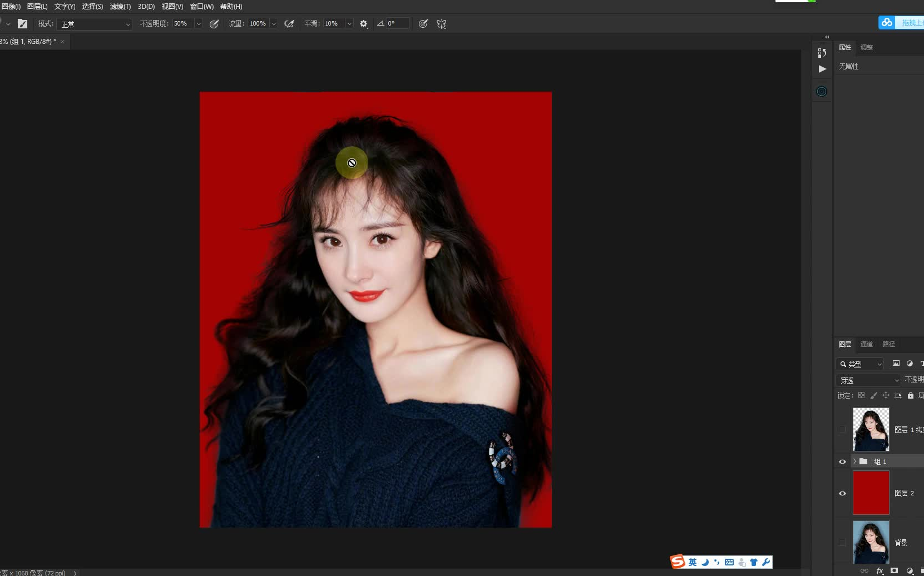The image size is (924, 576).
Task: Click the paint symmetry butterfly icon
Action: tap(441, 23)
